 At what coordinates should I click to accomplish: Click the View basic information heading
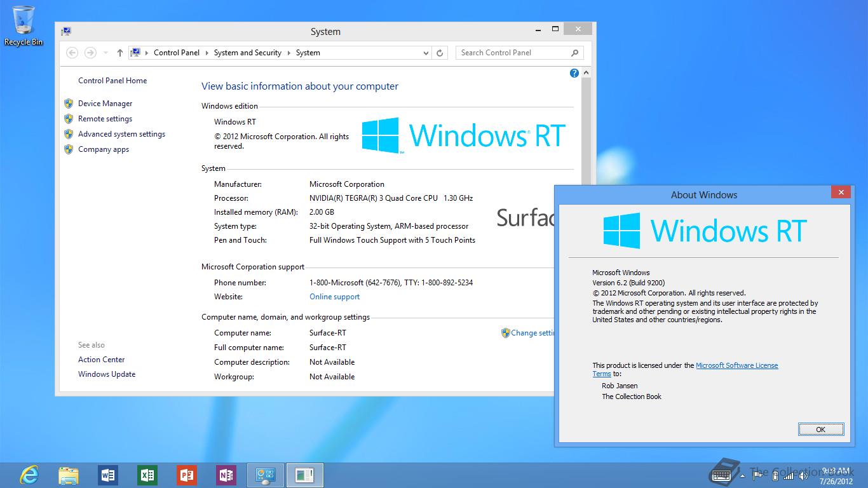(300, 86)
